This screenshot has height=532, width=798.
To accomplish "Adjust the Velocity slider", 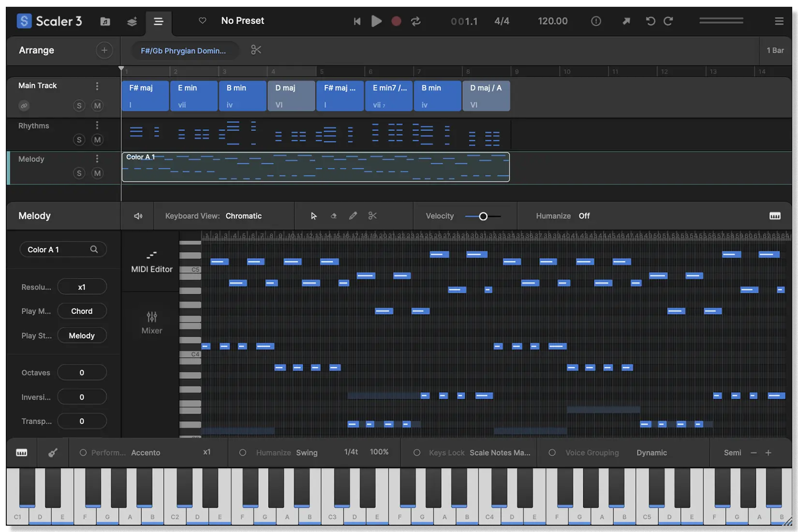I will point(483,216).
